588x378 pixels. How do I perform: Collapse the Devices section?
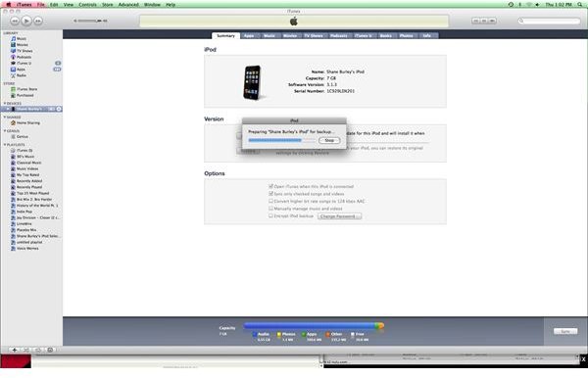pyautogui.click(x=5, y=104)
